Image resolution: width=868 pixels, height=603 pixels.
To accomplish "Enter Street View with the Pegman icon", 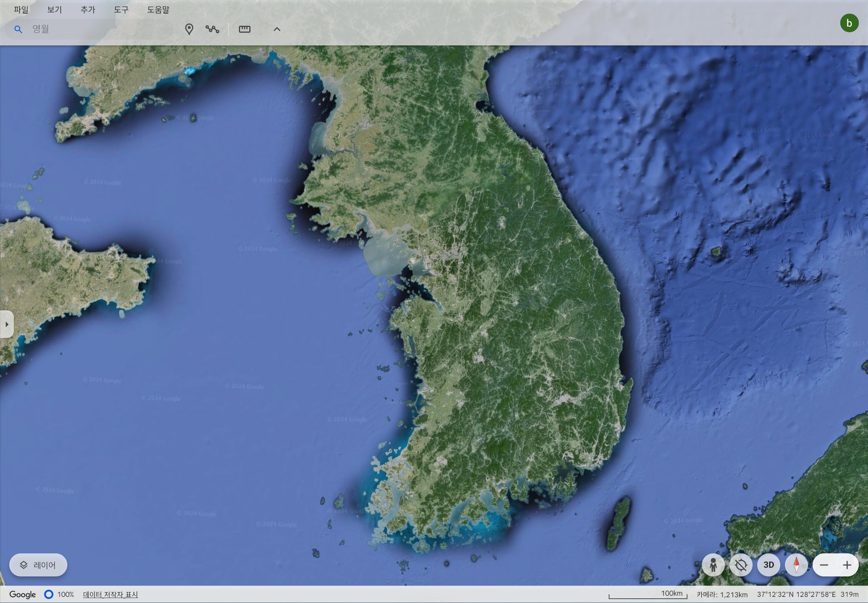I will (x=713, y=565).
